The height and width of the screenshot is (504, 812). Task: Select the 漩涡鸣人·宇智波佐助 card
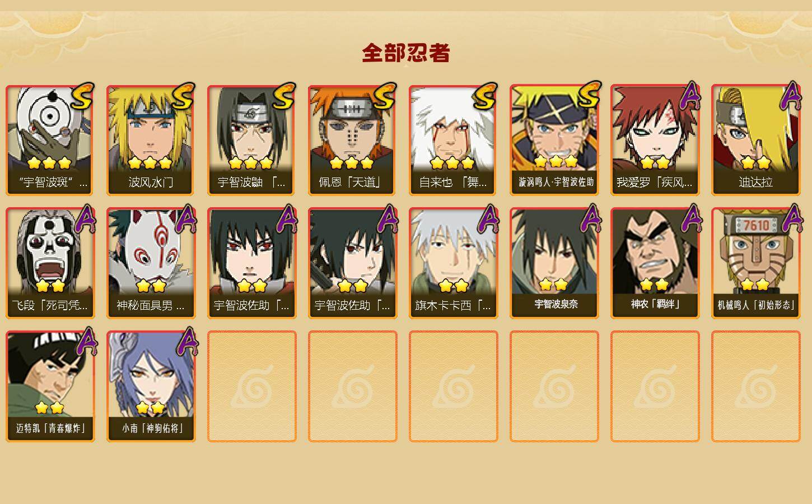554,140
